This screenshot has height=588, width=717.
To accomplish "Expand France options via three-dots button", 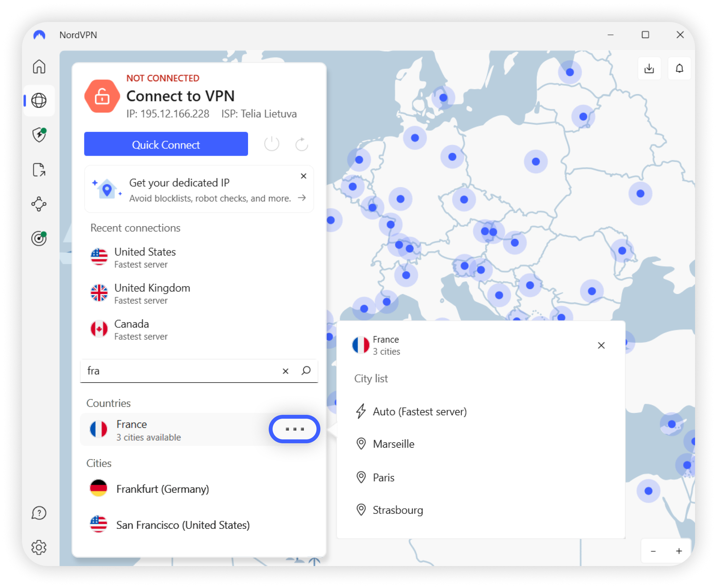I will 294,429.
